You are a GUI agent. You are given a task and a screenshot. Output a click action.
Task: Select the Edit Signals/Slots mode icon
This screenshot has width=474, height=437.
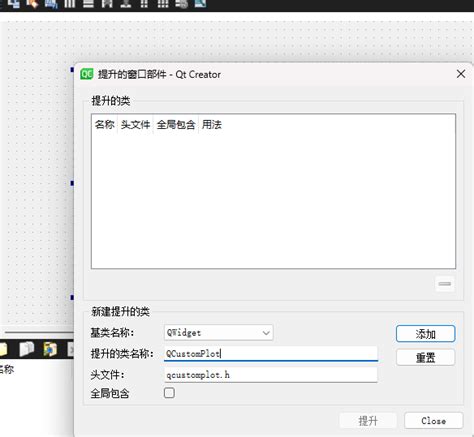(14, 4)
